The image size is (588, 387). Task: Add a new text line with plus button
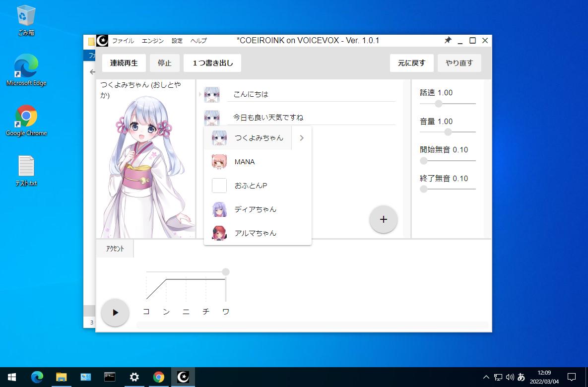383,219
